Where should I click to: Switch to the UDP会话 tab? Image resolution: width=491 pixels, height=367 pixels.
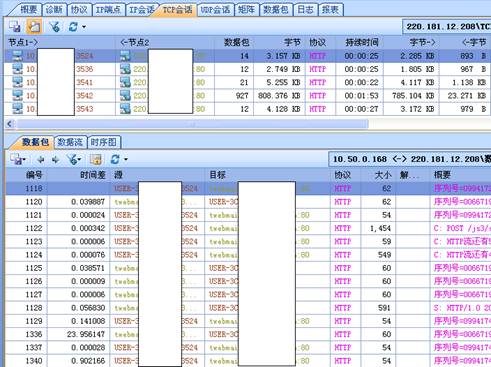(x=215, y=10)
